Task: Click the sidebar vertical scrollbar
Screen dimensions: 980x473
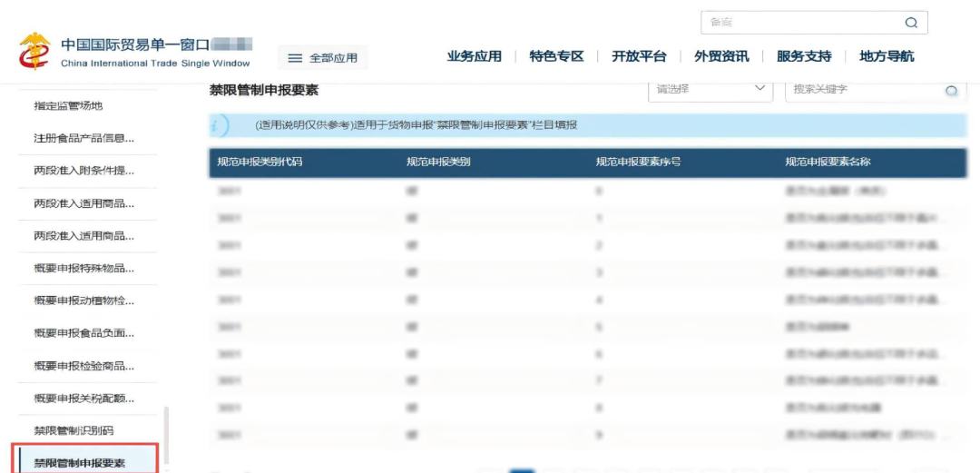Action: (x=166, y=436)
